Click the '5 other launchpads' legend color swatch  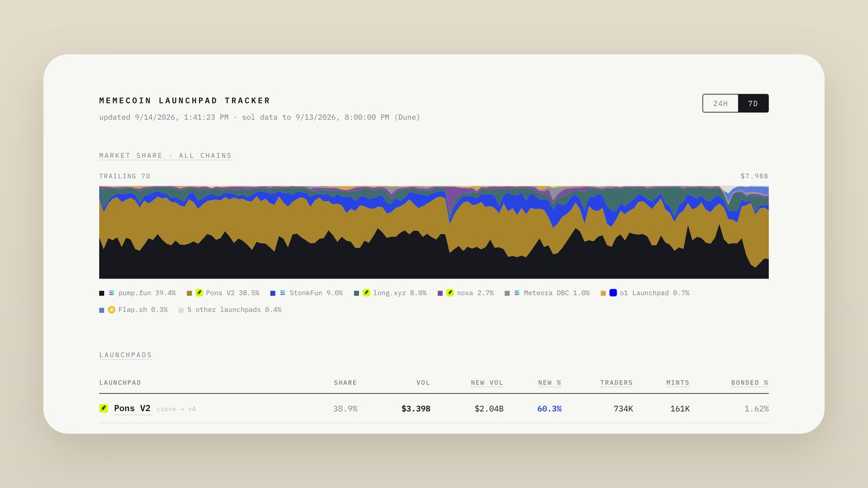(x=181, y=310)
